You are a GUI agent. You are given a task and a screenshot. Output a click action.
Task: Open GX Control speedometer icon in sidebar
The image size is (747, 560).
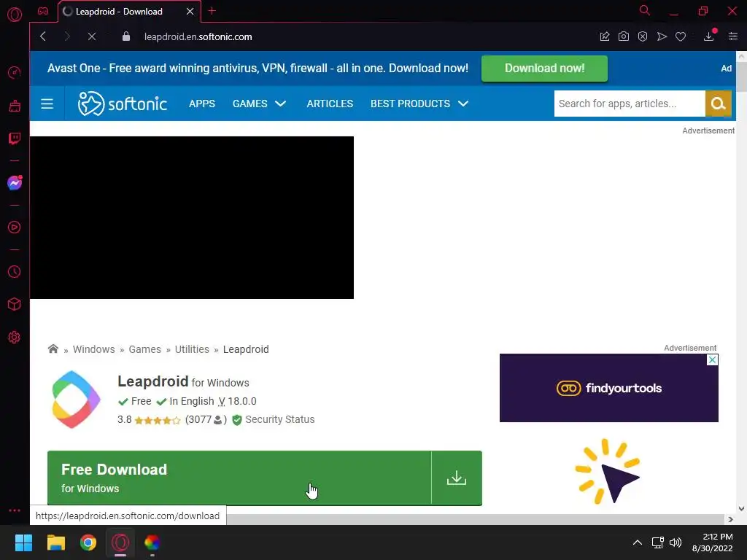[x=15, y=72]
